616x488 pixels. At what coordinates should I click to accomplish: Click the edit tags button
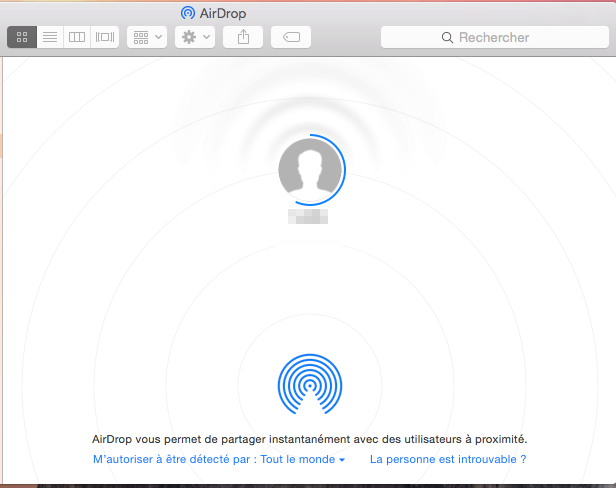pyautogui.click(x=291, y=37)
